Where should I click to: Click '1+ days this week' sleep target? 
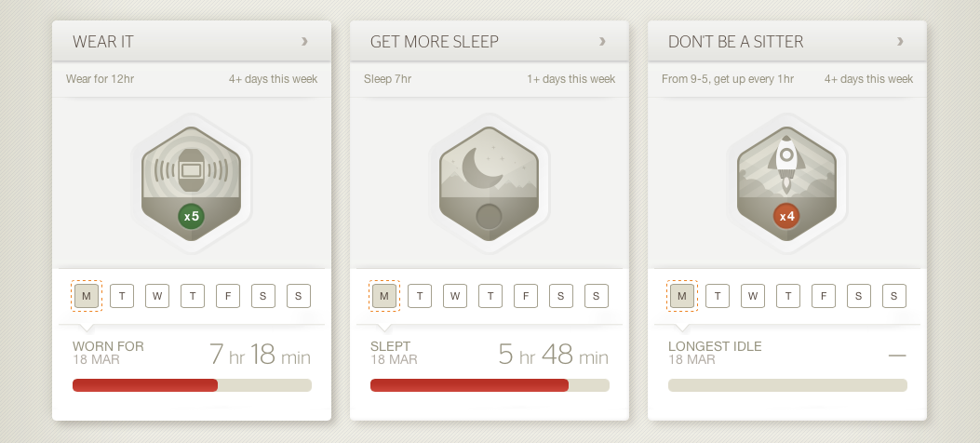coord(571,79)
